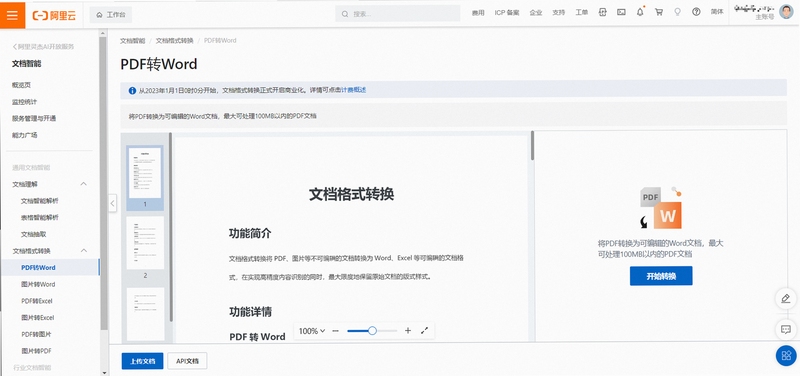
Task: Click the lightbulb tips icon
Action: click(678, 13)
